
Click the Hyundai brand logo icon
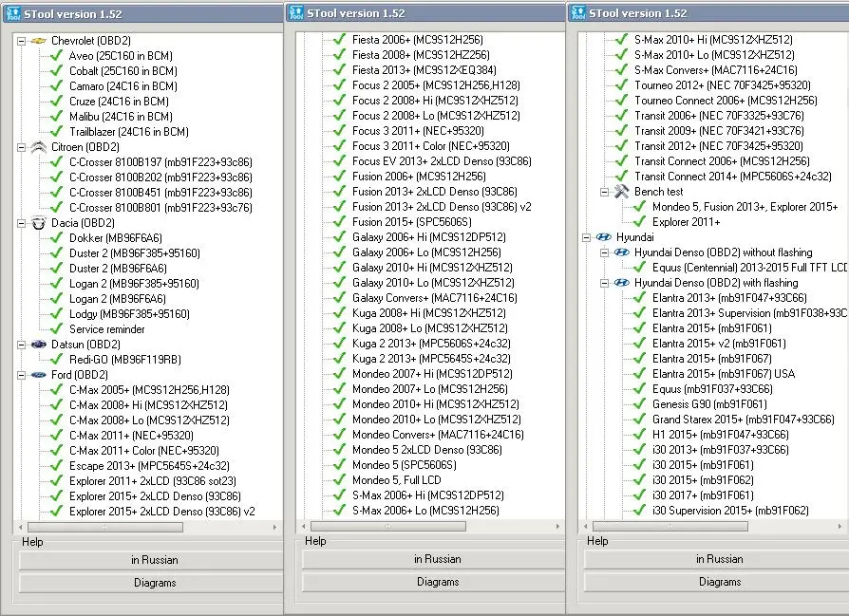[604, 237]
